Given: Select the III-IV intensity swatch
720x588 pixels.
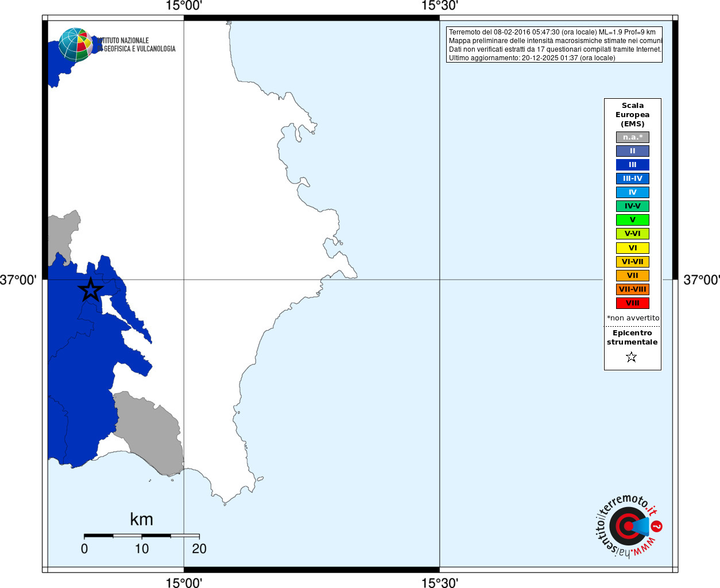Looking at the screenshot, I should pyautogui.click(x=633, y=179).
